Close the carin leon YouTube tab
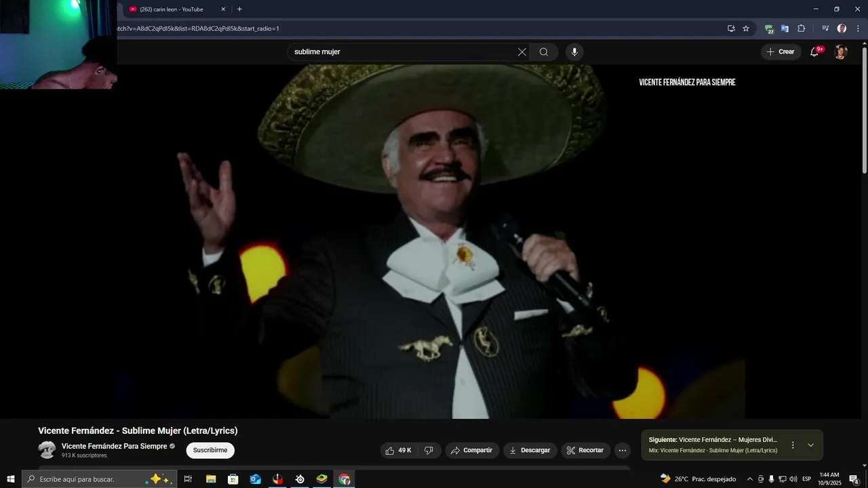Viewport: 868px width, 488px height. [223, 9]
